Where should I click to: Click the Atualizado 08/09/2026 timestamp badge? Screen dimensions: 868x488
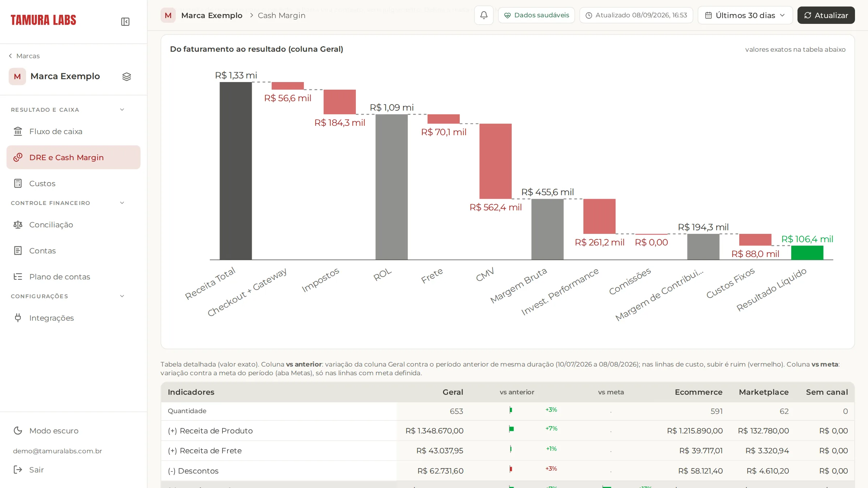[x=636, y=15]
